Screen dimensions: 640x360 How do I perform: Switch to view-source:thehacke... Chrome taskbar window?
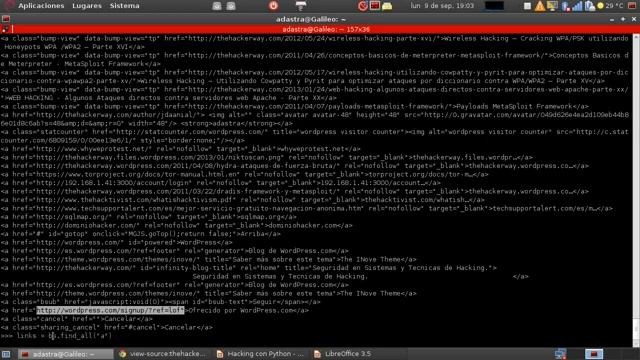point(162,354)
